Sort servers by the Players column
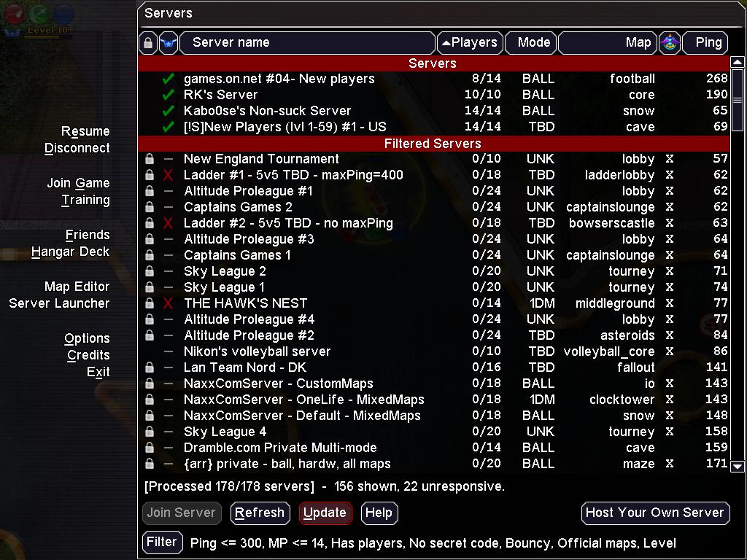The height and width of the screenshot is (560, 747). [x=470, y=43]
